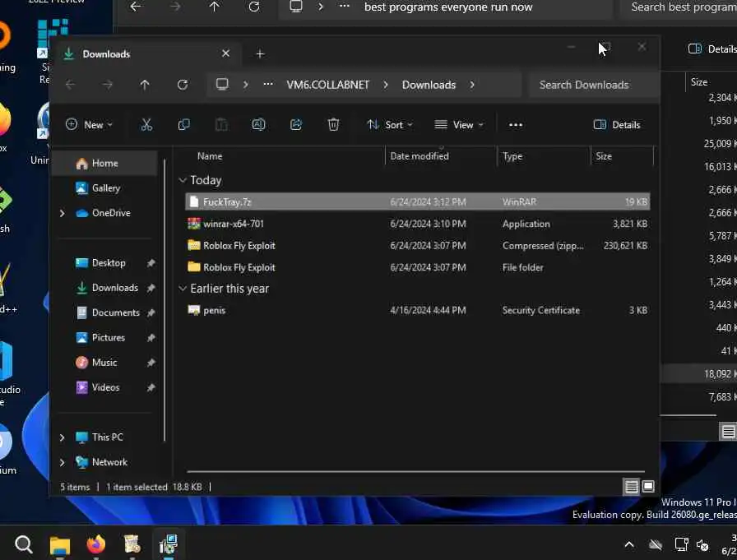Open Music pinned folder

click(x=104, y=363)
